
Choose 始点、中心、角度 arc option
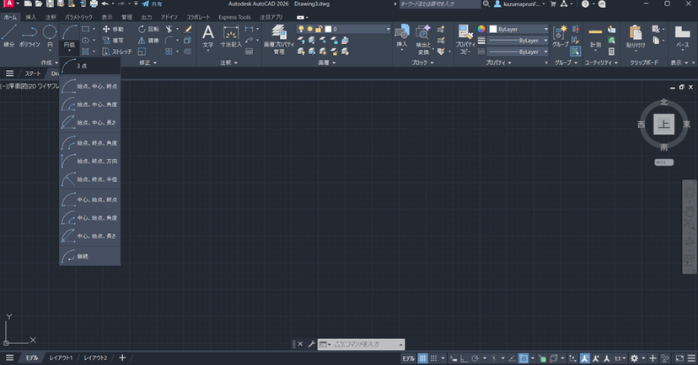(x=89, y=104)
